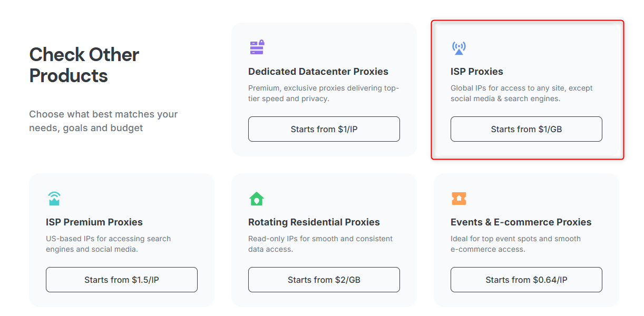This screenshot has height=316, width=644.
Task: Open the ISP Proxies title link
Action: tap(477, 72)
